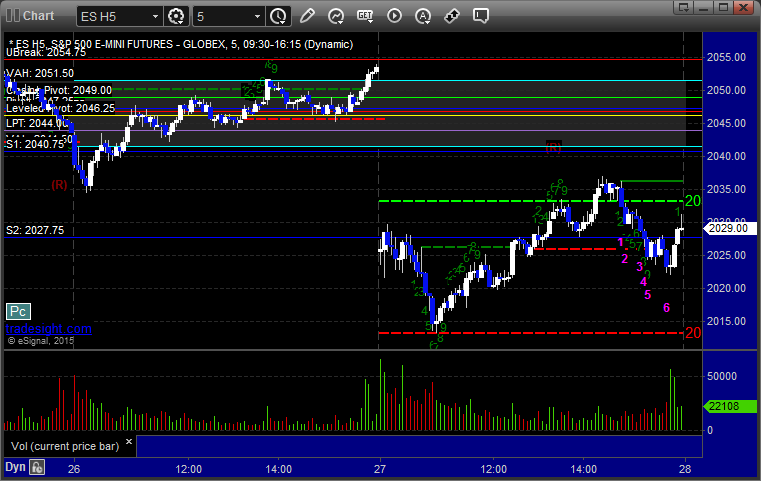
Task: Open the window pop-out options button
Action: pos(683,7)
